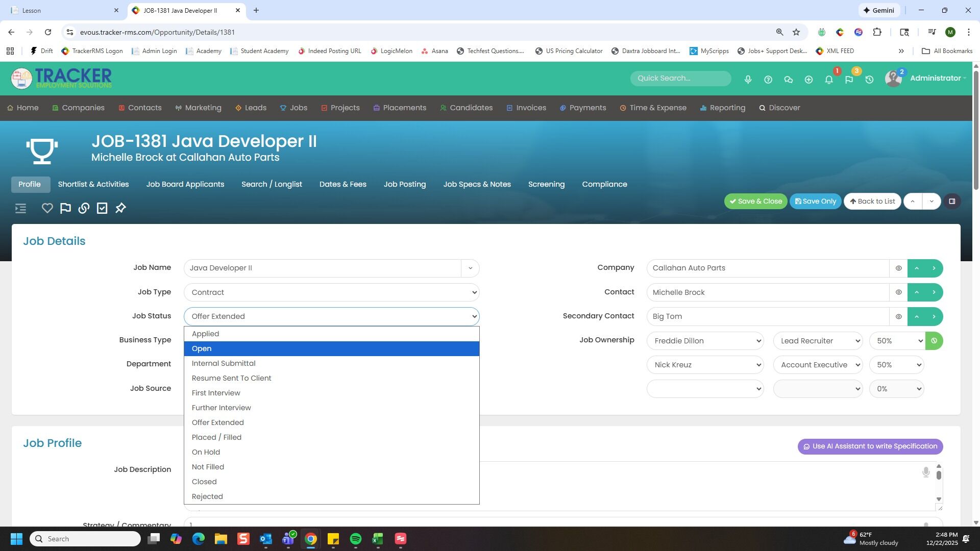The height and width of the screenshot is (551, 980).
Task: Expand the Job Type dropdown
Action: pyautogui.click(x=331, y=292)
